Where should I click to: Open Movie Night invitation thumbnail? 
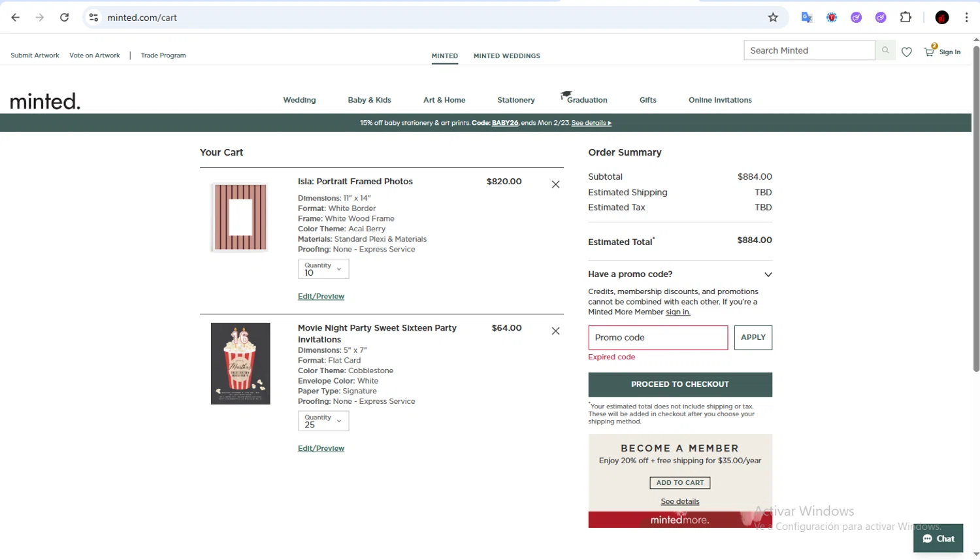tap(240, 363)
